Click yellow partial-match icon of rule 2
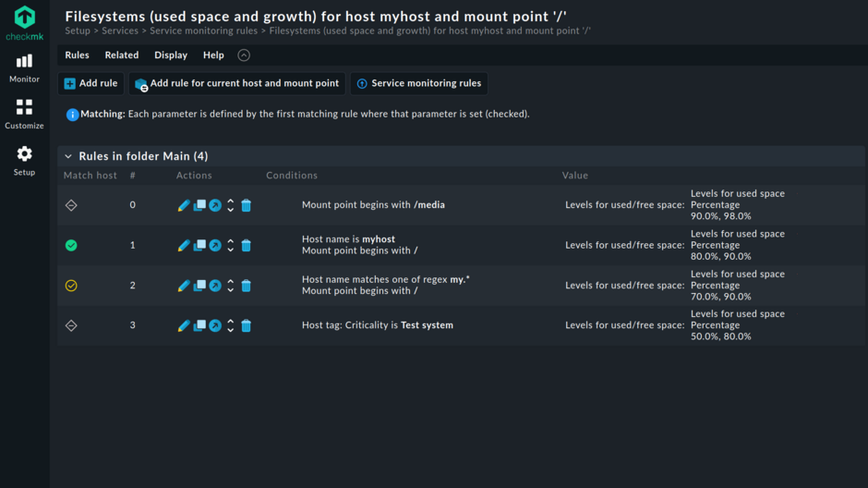 pyautogui.click(x=71, y=286)
